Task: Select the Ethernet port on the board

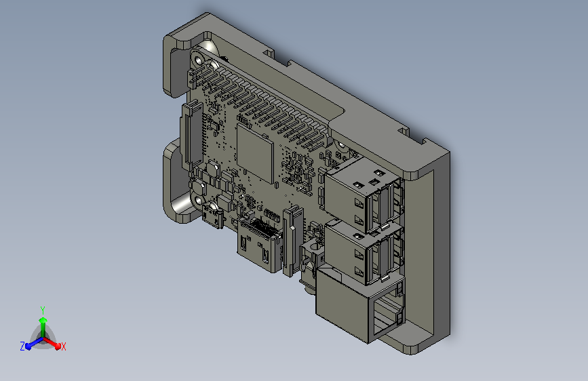Action: point(360,306)
